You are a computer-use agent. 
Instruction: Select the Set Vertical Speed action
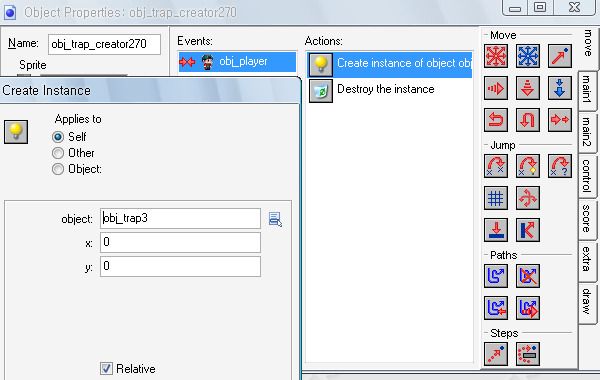tap(528, 88)
